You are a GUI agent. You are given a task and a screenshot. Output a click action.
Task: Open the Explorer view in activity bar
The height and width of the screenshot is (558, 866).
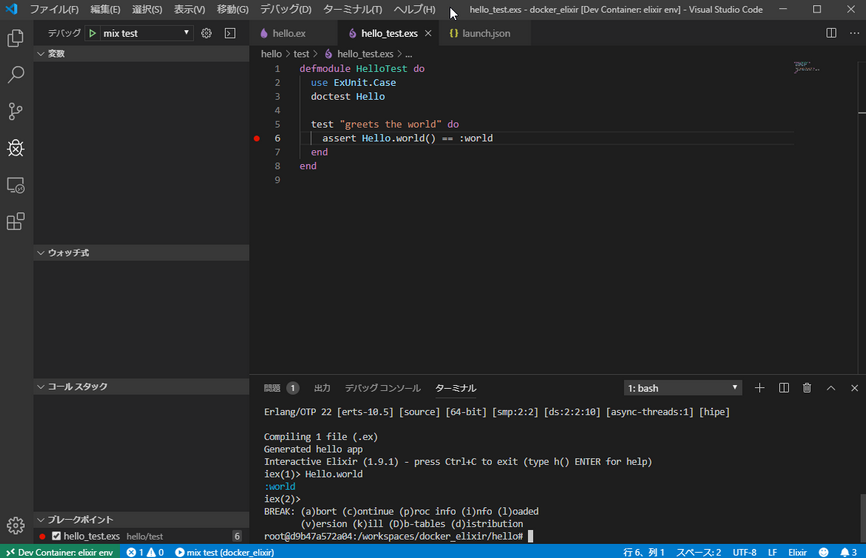tap(16, 39)
